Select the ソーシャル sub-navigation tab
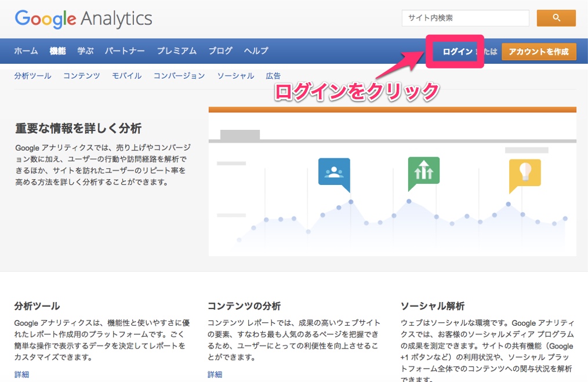Image resolution: width=588 pixels, height=382 pixels. [x=236, y=76]
